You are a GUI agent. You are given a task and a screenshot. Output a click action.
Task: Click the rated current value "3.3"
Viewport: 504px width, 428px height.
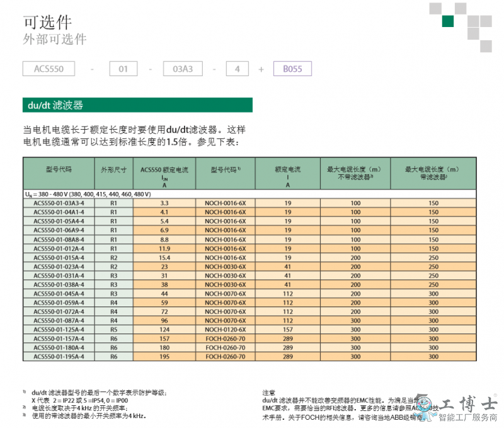[164, 203]
